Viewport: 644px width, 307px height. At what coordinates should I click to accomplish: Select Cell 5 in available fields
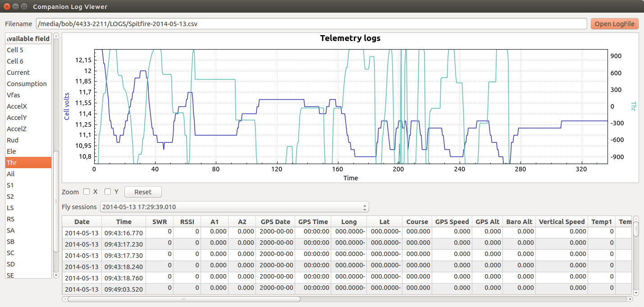pyautogui.click(x=28, y=50)
